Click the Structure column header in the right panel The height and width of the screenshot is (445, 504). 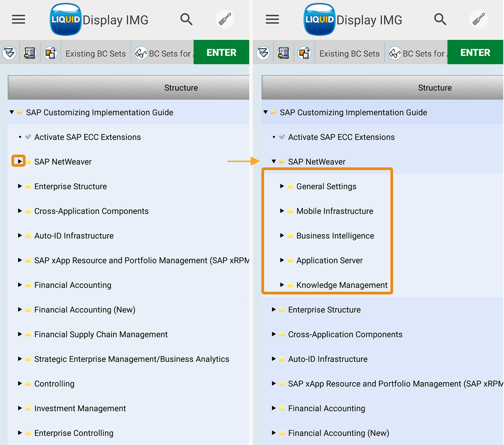[434, 88]
